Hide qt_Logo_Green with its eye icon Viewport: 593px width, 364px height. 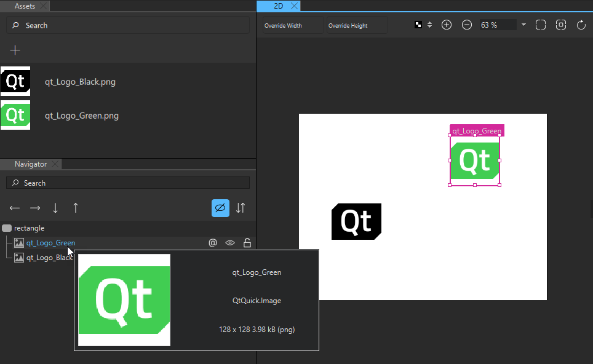pos(230,242)
